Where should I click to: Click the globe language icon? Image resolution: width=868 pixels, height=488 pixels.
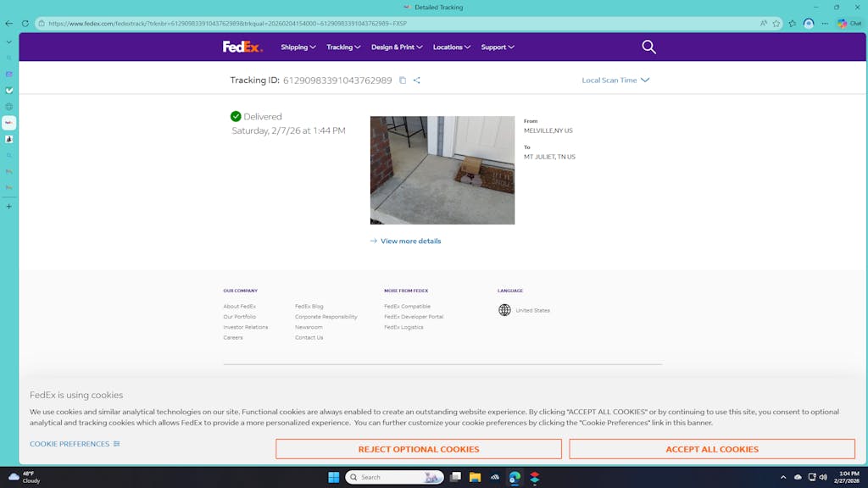504,310
